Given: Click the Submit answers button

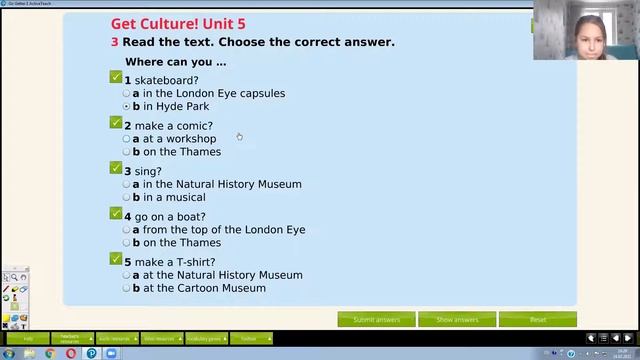Looking at the screenshot, I should point(376,320).
